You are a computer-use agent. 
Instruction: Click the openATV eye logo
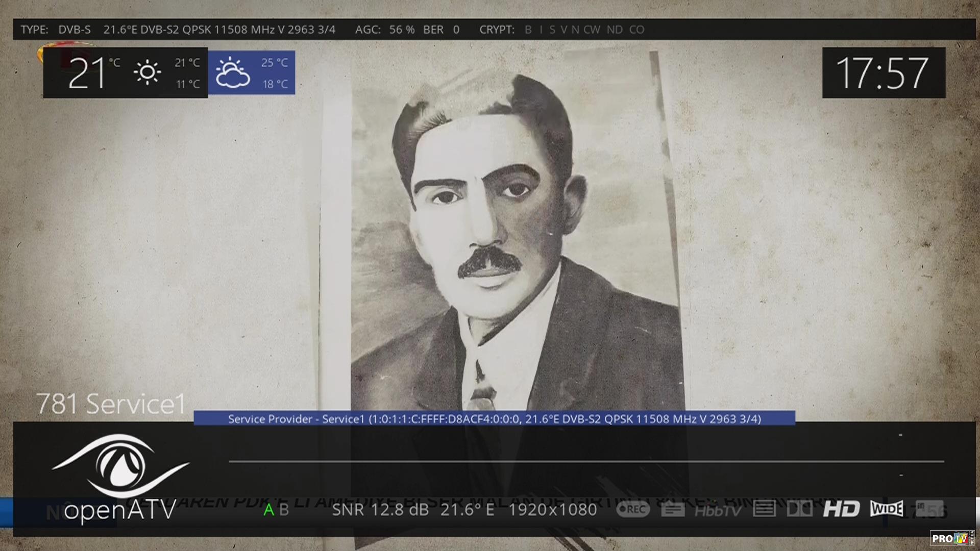click(121, 466)
